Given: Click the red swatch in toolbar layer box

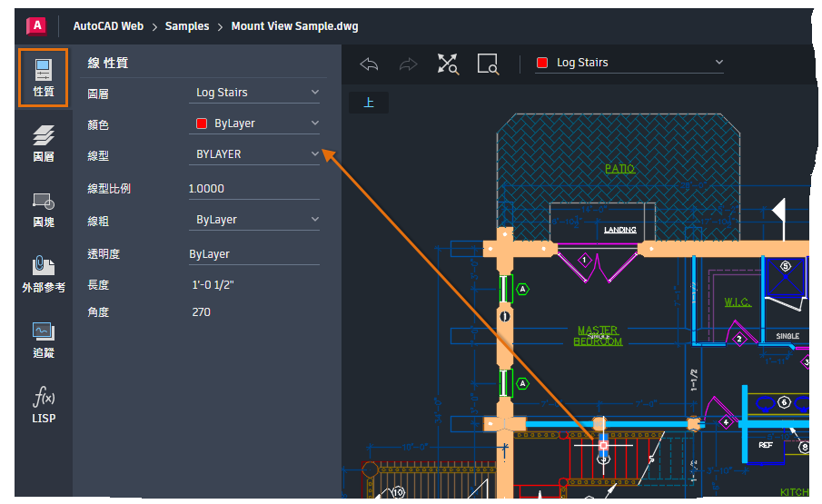Looking at the screenshot, I should click(542, 63).
